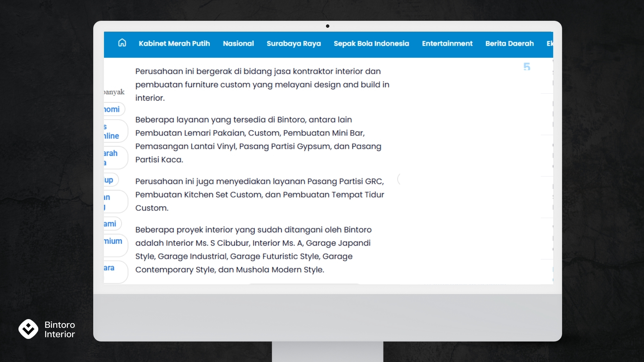644x362 pixels.
Task: Click the paragraph starting 'Beberapa proyek interior'
Action: coord(253,249)
